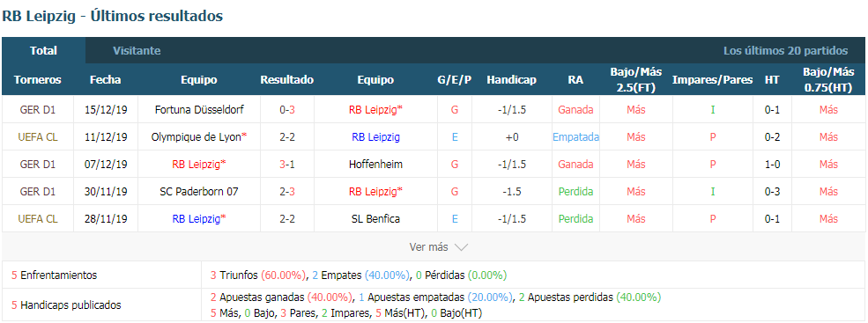Click the Torneros column header
This screenshot has width=868, height=323.
click(x=38, y=80)
